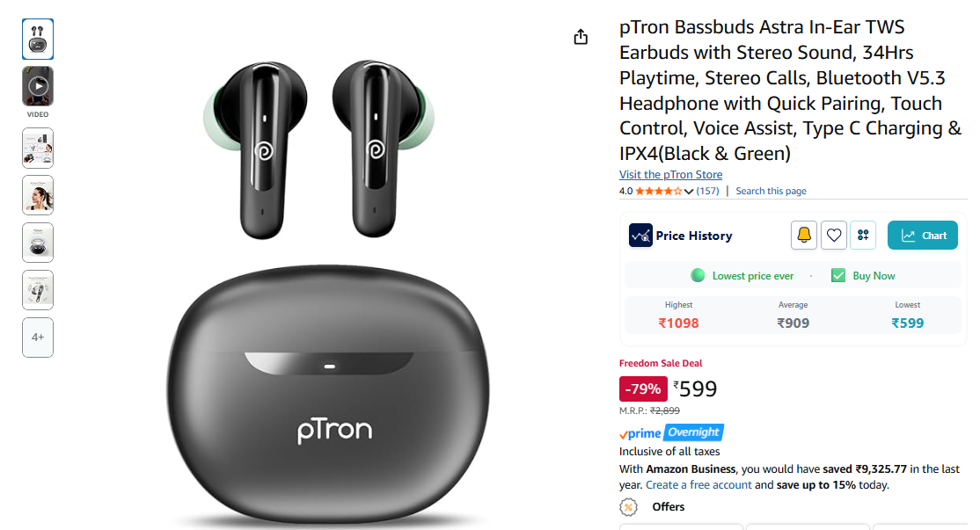980x530 pixels.
Task: Click Create a free account link
Action: tap(698, 485)
